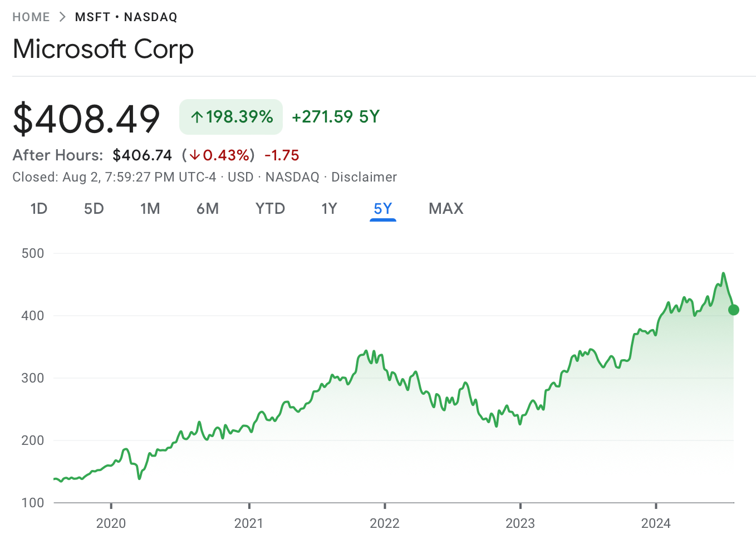Select the 5D time range tab
The height and width of the screenshot is (539, 756).
point(94,209)
